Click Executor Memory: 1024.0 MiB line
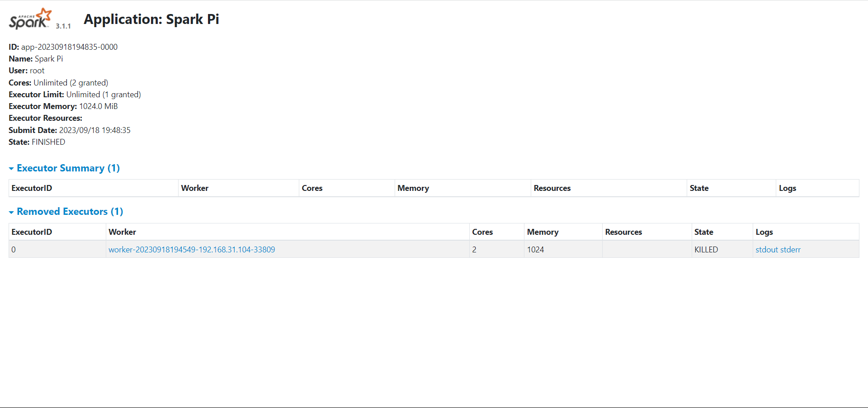The width and height of the screenshot is (868, 408). point(63,106)
